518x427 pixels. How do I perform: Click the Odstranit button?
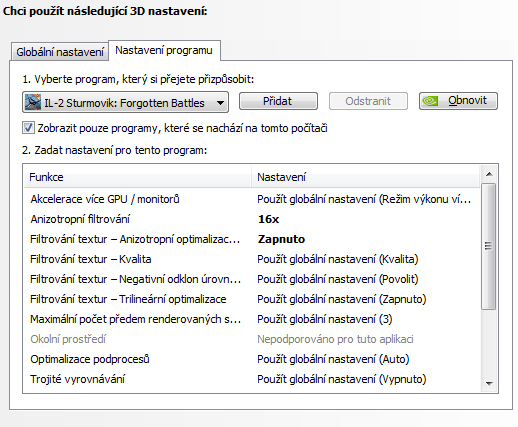coord(368,101)
